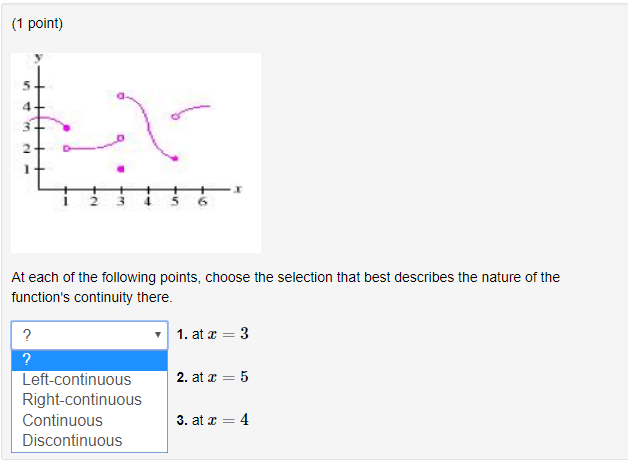Select Discontinuous from the dropdown list
Screen dimensions: 628x463
[x=72, y=441]
